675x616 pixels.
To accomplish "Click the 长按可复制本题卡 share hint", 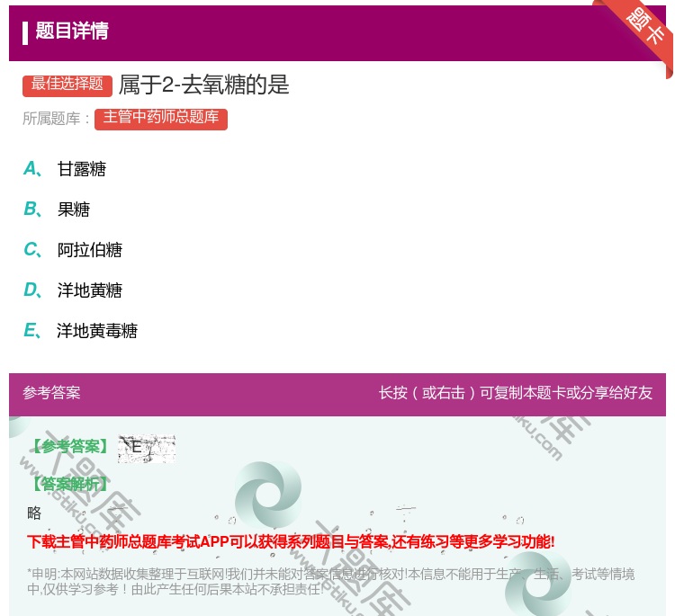I will tap(515, 393).
